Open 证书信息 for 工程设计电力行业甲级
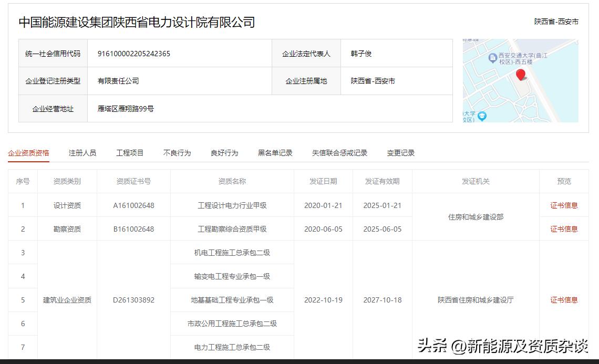Image resolution: width=599 pixels, height=364 pixels. pos(563,205)
